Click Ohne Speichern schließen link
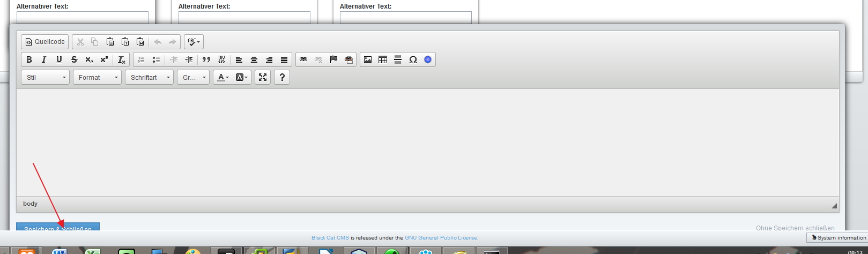The width and height of the screenshot is (868, 254). [x=795, y=228]
